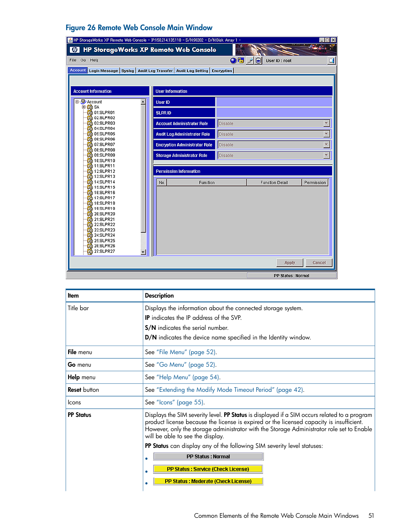The height and width of the screenshot is (532, 399).
Task: Expand the SA tree node
Action: pos(84,107)
